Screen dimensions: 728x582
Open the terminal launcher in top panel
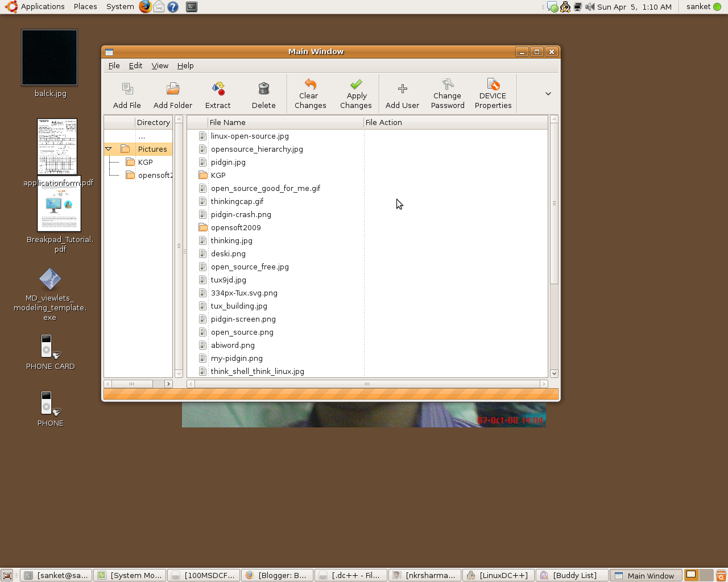[192, 7]
